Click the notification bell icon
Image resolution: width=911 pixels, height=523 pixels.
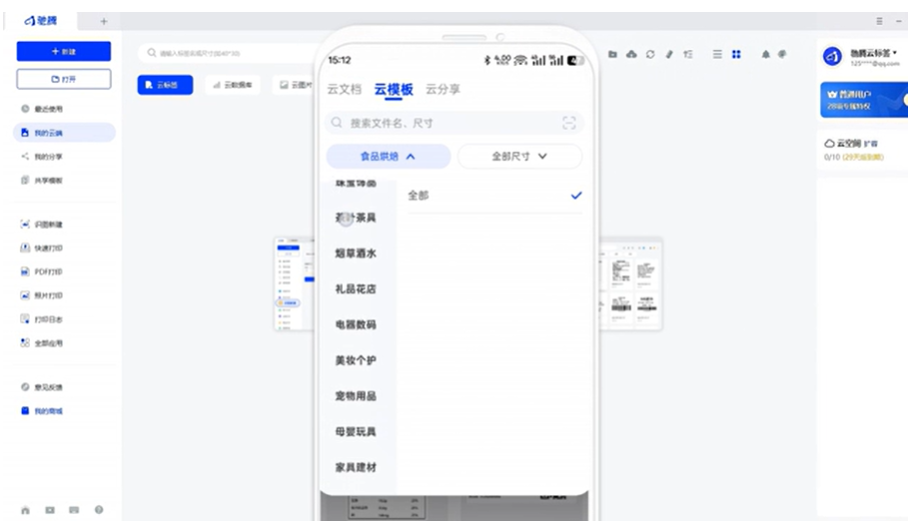point(766,54)
